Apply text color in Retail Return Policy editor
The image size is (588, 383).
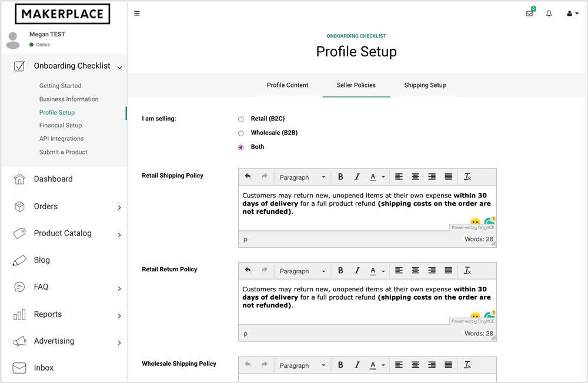tap(373, 271)
